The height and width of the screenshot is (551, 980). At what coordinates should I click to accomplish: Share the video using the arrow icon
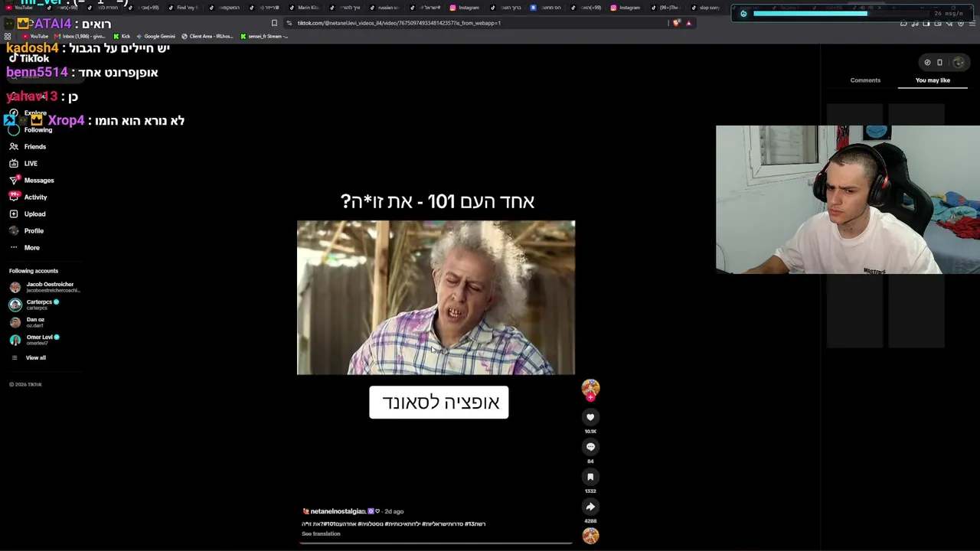(x=590, y=507)
